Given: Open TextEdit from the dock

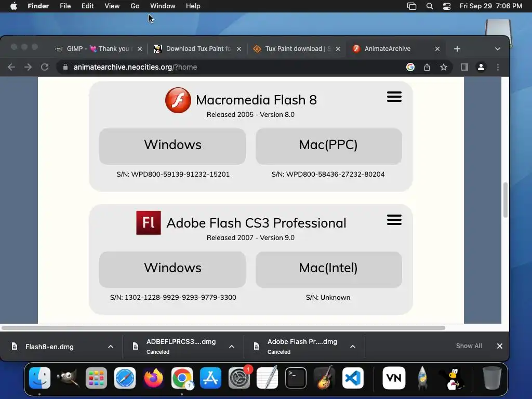Looking at the screenshot, I should click(268, 378).
